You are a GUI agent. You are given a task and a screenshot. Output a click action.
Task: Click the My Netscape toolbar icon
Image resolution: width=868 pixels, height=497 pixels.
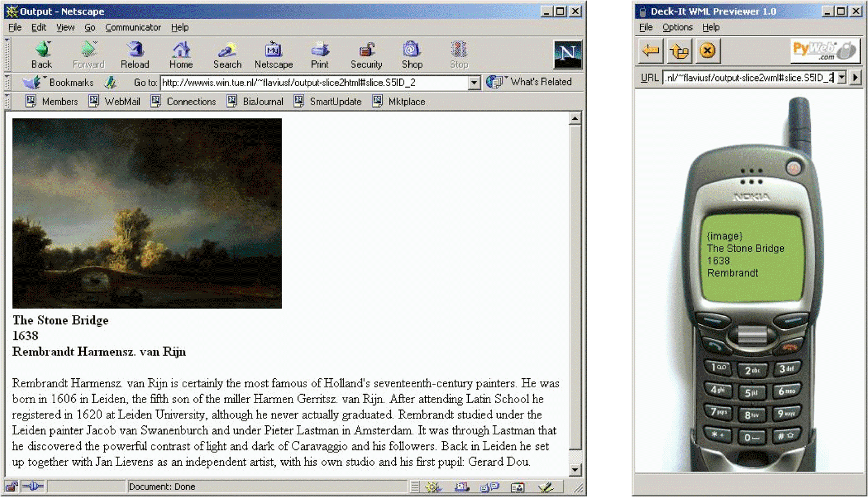pyautogui.click(x=274, y=55)
